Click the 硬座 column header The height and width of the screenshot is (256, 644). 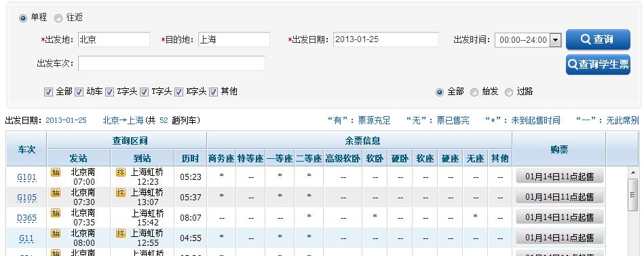pos(450,158)
